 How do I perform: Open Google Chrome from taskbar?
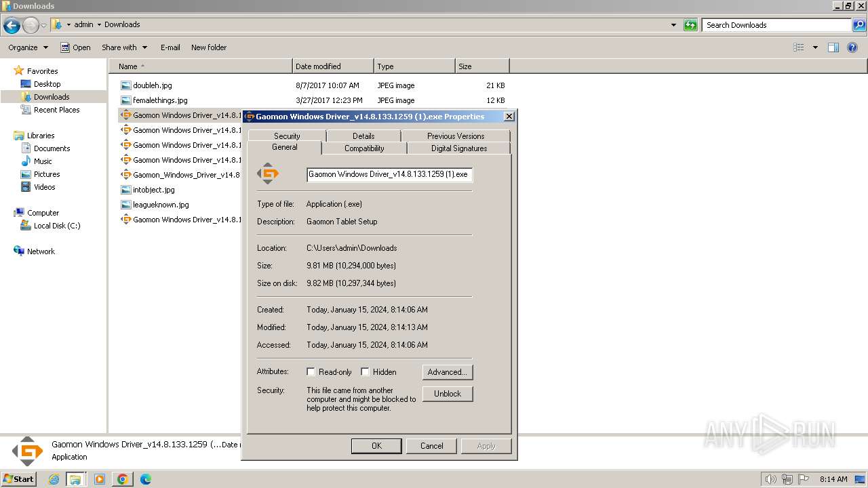(123, 479)
